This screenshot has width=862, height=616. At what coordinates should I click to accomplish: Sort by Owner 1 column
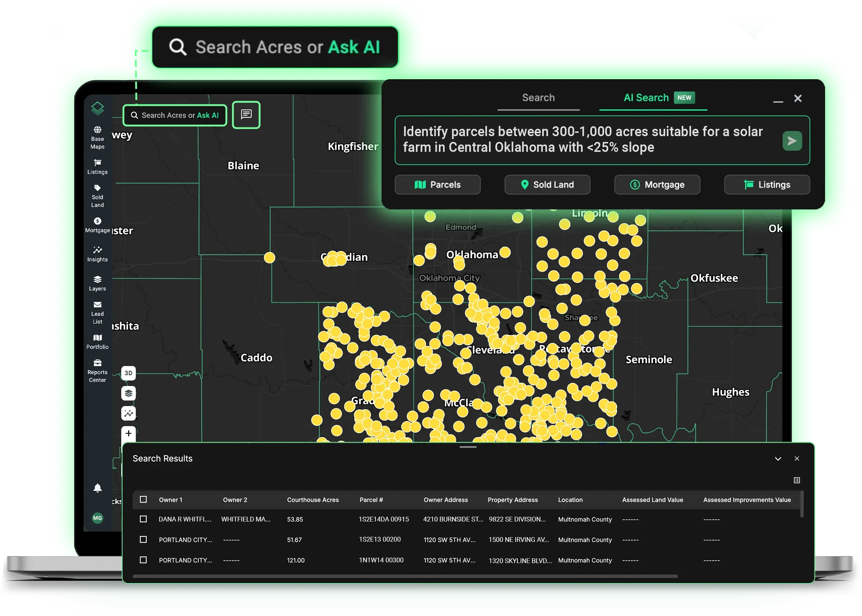pyautogui.click(x=171, y=500)
